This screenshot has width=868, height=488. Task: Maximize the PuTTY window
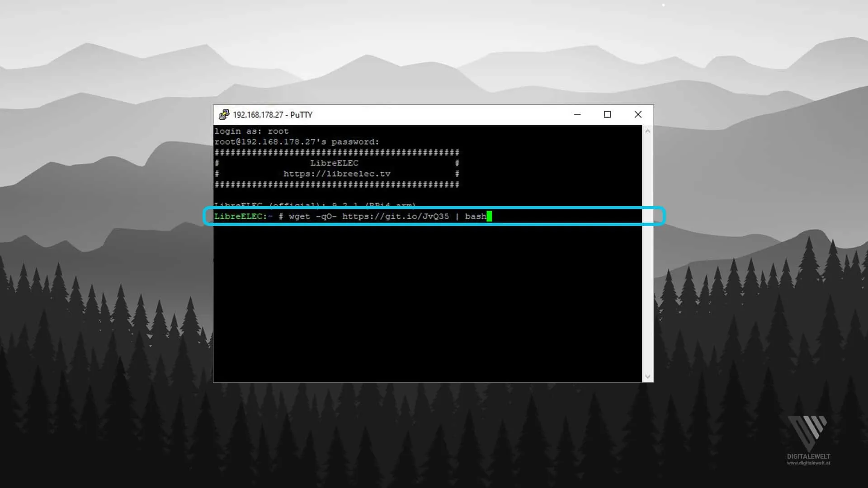[607, 115]
